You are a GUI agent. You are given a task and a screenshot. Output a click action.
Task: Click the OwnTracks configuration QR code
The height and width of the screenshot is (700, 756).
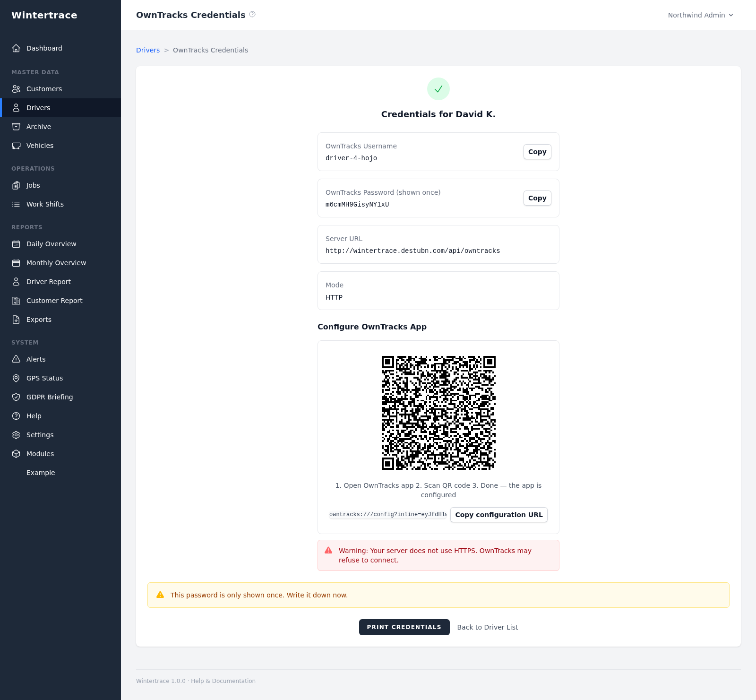coord(438,413)
